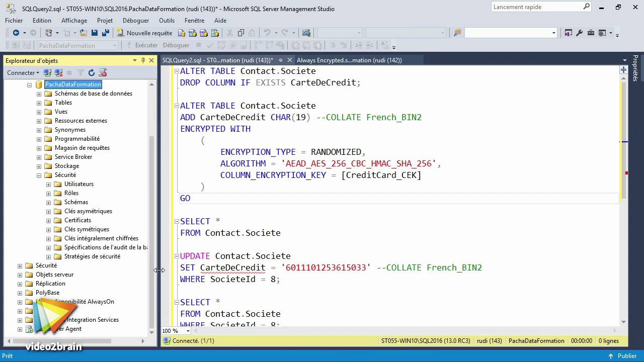Click the open file folder icon
Viewport: 644px width, 362px height.
point(84,33)
